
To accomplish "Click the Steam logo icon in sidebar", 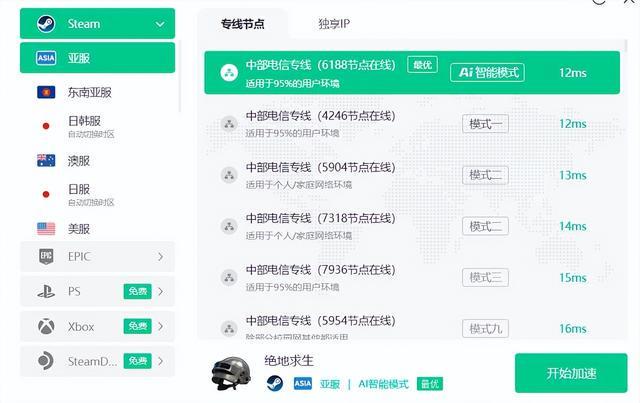I will coord(46,24).
